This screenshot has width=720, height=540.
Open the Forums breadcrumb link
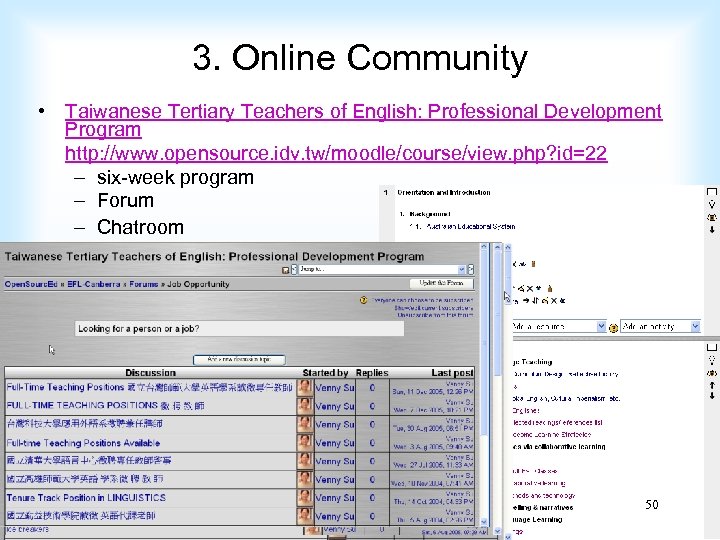(143, 284)
